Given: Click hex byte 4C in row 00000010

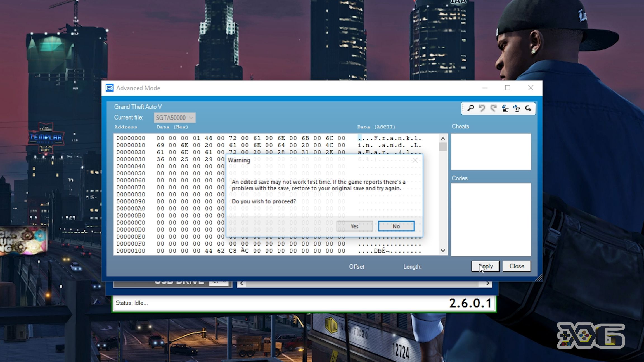Looking at the screenshot, I should [329, 145].
